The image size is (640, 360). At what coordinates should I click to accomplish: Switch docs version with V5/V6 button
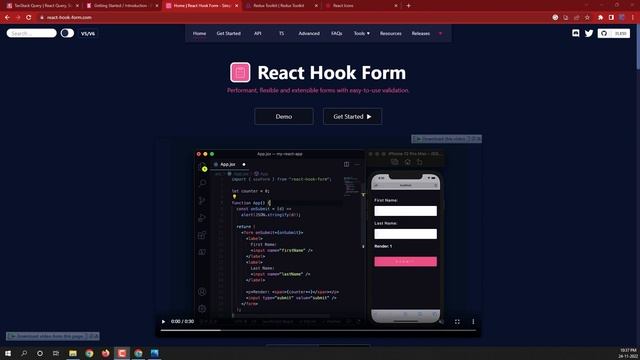coord(88,33)
